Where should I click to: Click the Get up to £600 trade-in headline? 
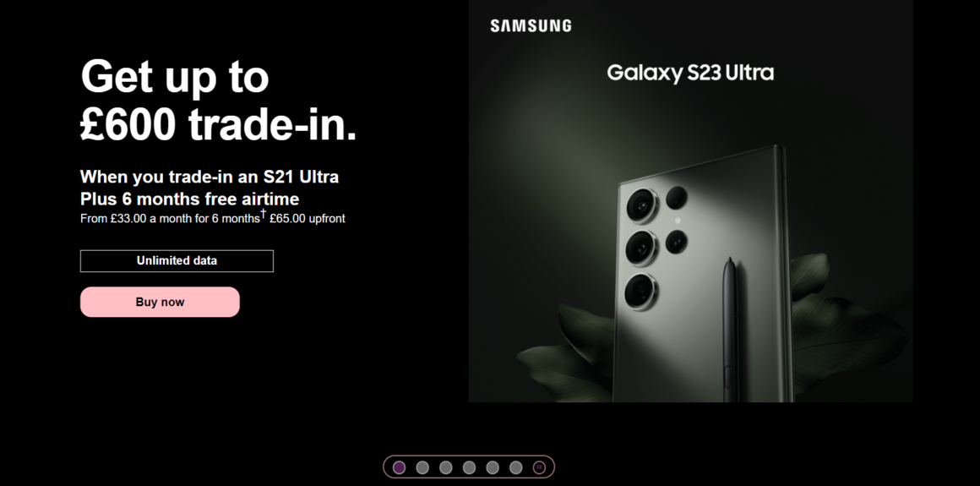click(219, 101)
